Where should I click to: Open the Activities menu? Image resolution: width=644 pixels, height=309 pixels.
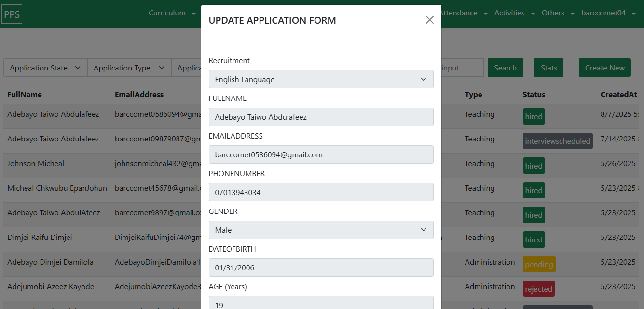tap(514, 13)
